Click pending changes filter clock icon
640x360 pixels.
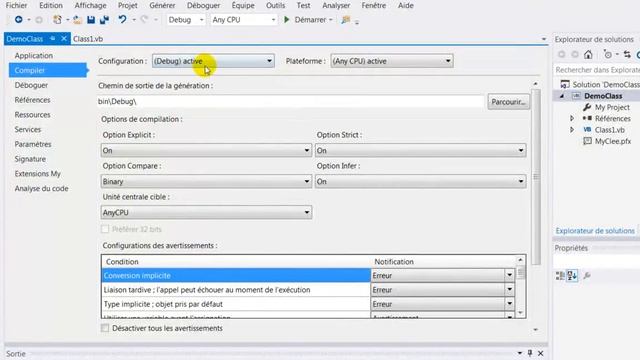(x=608, y=54)
